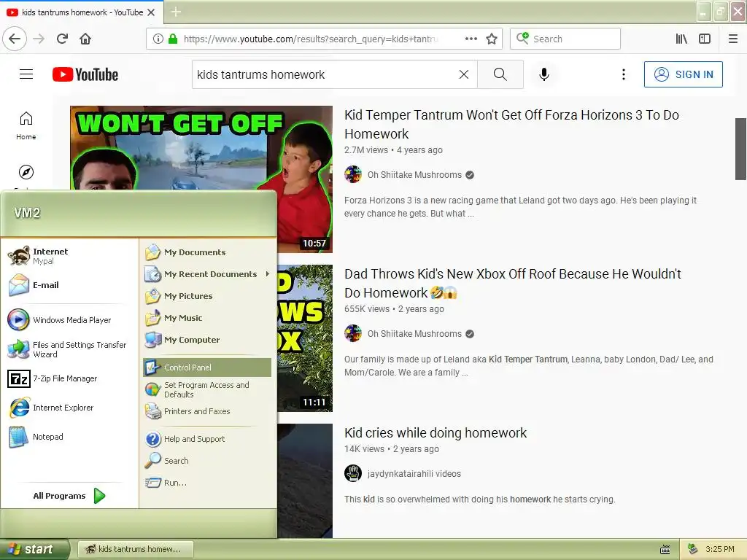The width and height of the screenshot is (747, 560).
Task: Toggle the browser sidebar icon
Action: click(705, 39)
